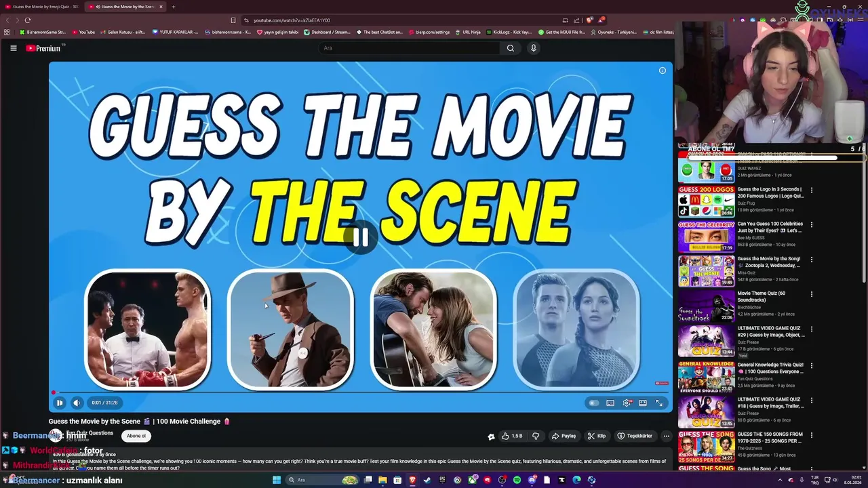
Task: Open Discord from the taskbar
Action: 532,480
